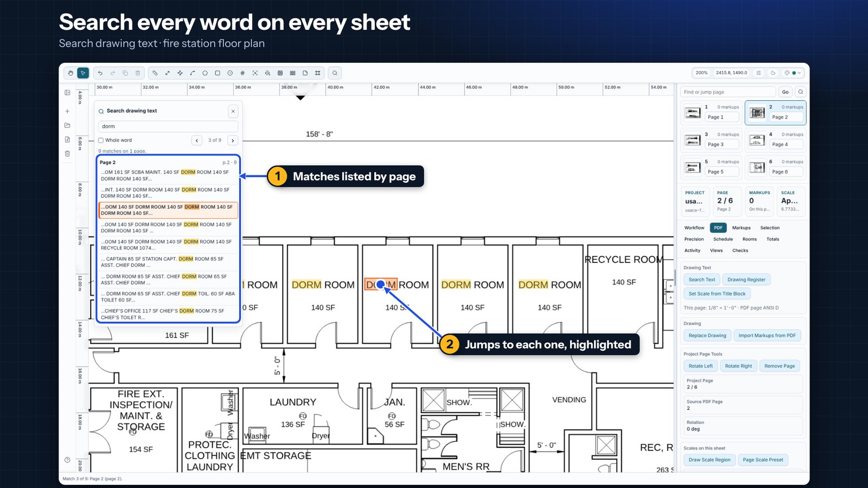The height and width of the screenshot is (488, 868).
Task: Click the Rotate Right button
Action: (738, 366)
